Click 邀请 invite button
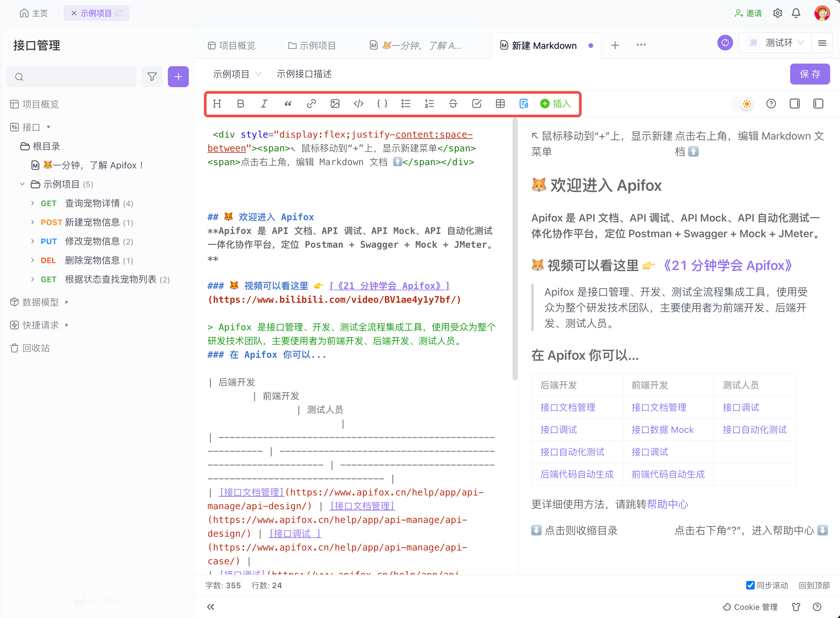Screen dimensions: 840x618 pos(748,13)
